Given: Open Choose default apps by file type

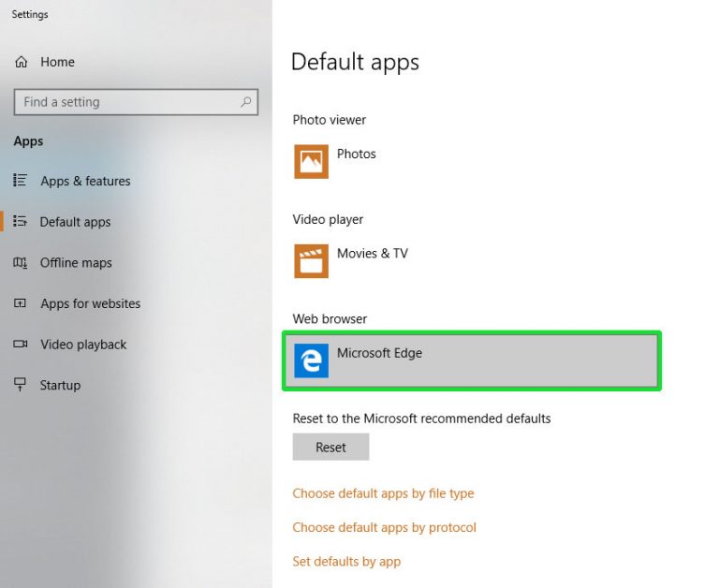Looking at the screenshot, I should click(x=383, y=493).
